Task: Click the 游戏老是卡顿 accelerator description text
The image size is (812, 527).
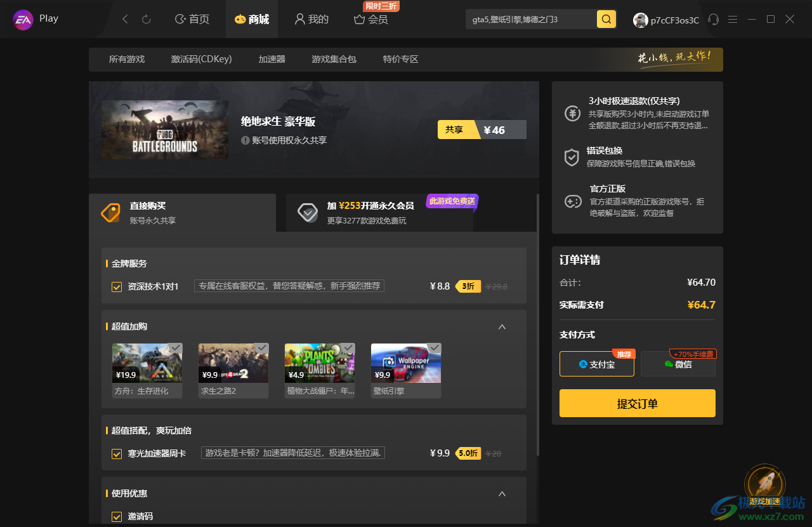Action: click(293, 453)
